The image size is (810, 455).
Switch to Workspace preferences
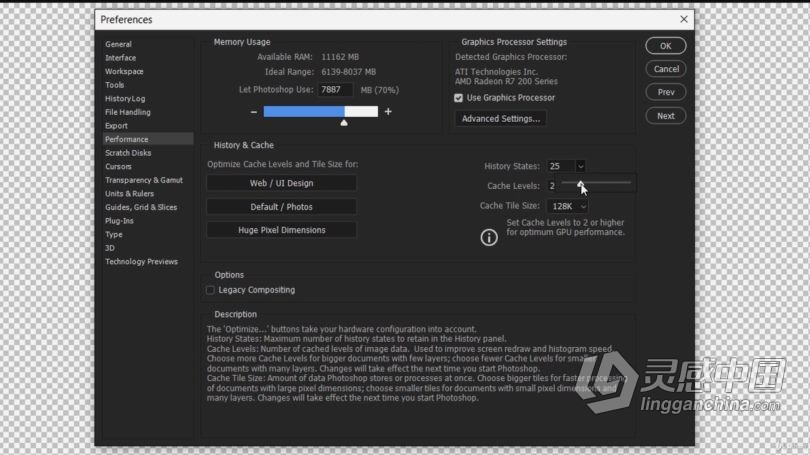[124, 71]
